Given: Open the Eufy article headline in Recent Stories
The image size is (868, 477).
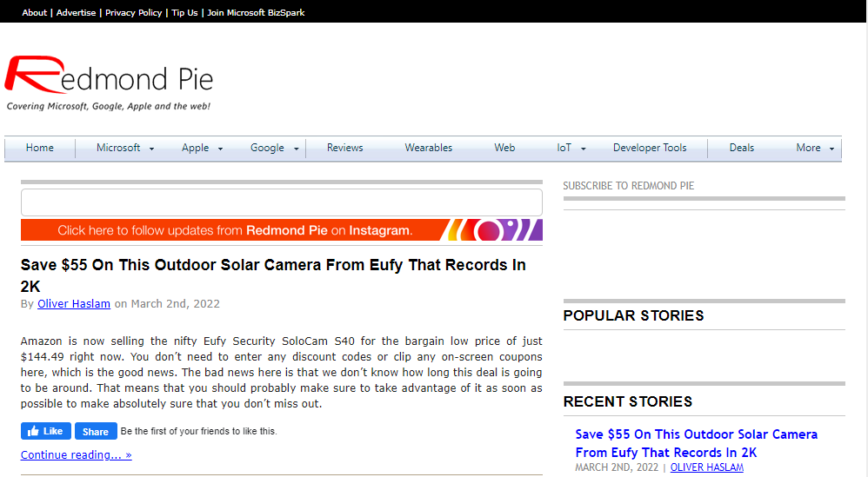Looking at the screenshot, I should coord(696,443).
